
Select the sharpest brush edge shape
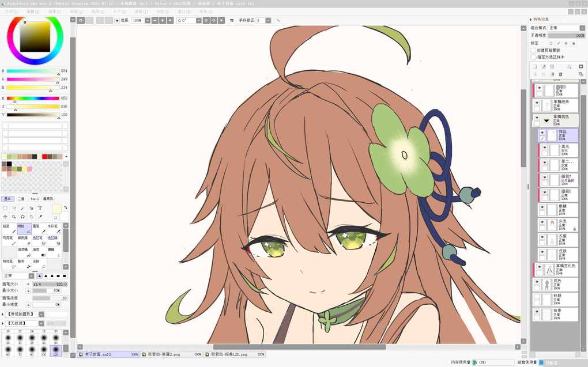click(65, 276)
